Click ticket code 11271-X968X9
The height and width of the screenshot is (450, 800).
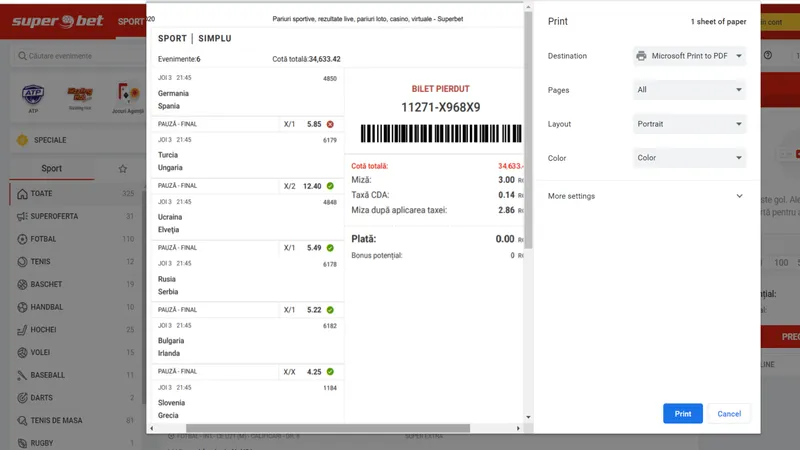(441, 107)
